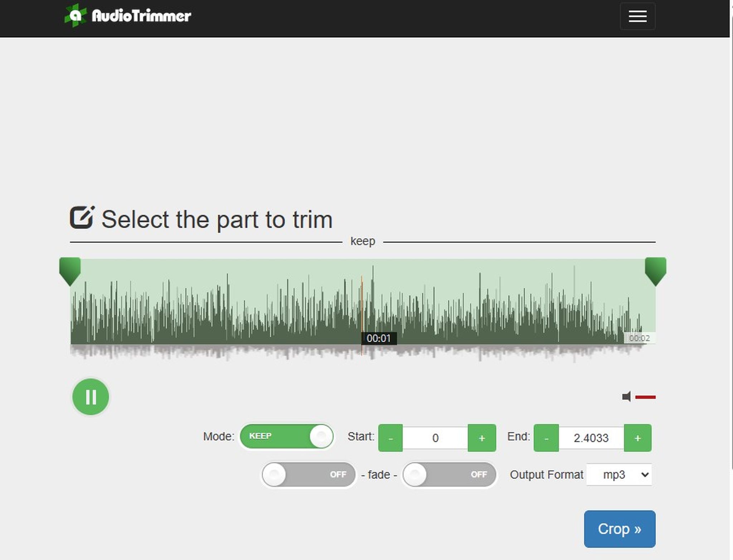Decrease End time with the minus button

point(545,438)
